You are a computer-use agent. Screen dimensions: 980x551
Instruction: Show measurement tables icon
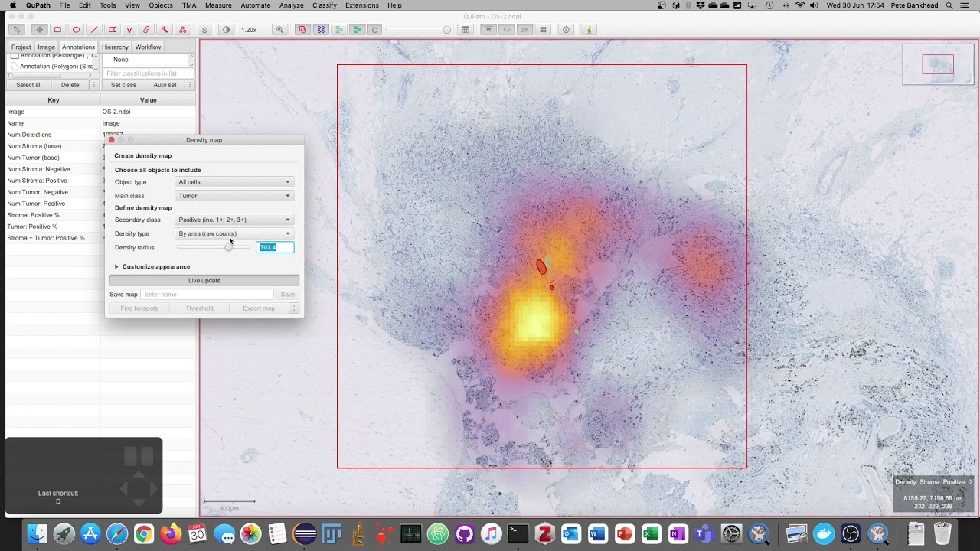[465, 30]
